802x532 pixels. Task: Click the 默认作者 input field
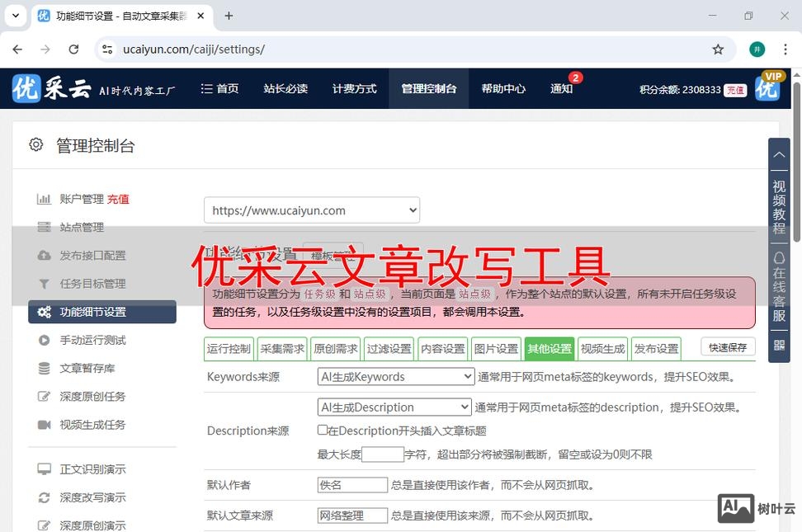(x=352, y=485)
